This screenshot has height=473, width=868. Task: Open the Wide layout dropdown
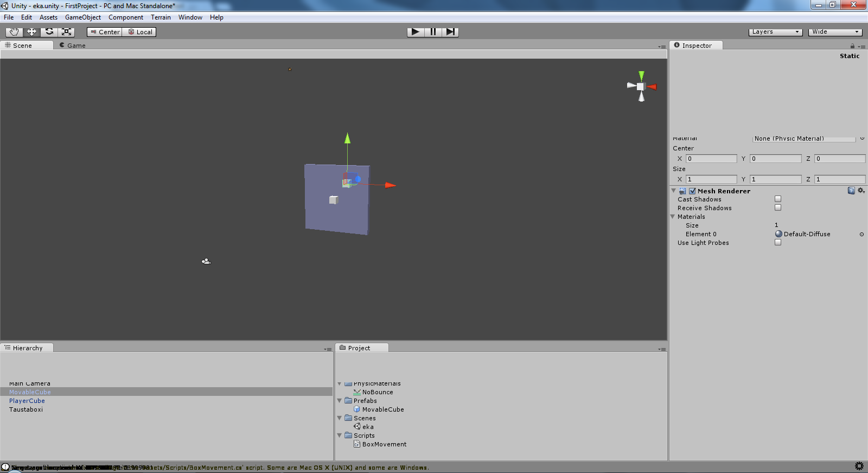pyautogui.click(x=835, y=32)
